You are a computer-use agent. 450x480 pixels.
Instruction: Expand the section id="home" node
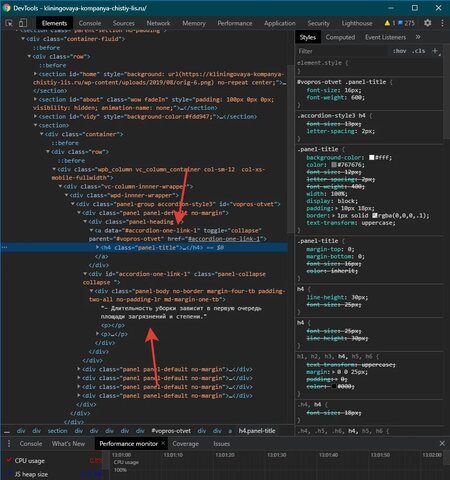point(36,74)
